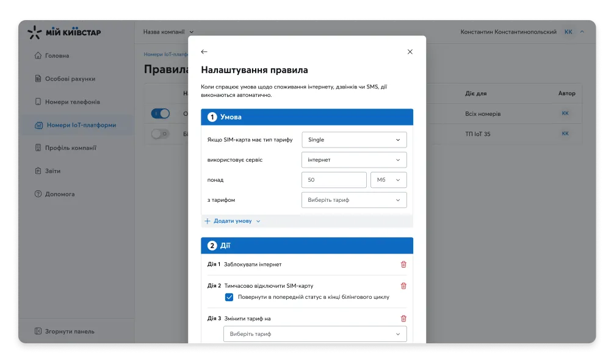614x364 pixels.
Task: Click the Умова section header
Action: pyautogui.click(x=307, y=117)
